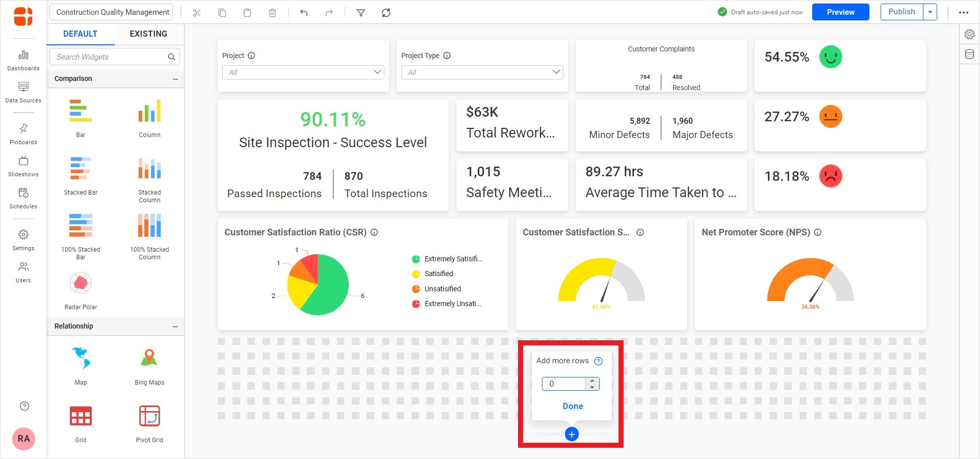Increment the Add more rows value
This screenshot has height=459, width=980.
[592, 381]
